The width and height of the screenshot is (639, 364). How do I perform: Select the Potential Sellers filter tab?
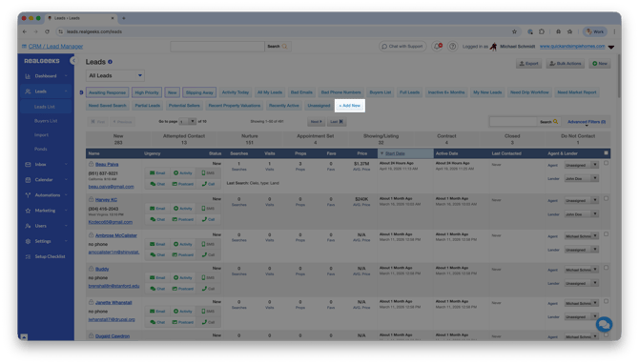(184, 106)
